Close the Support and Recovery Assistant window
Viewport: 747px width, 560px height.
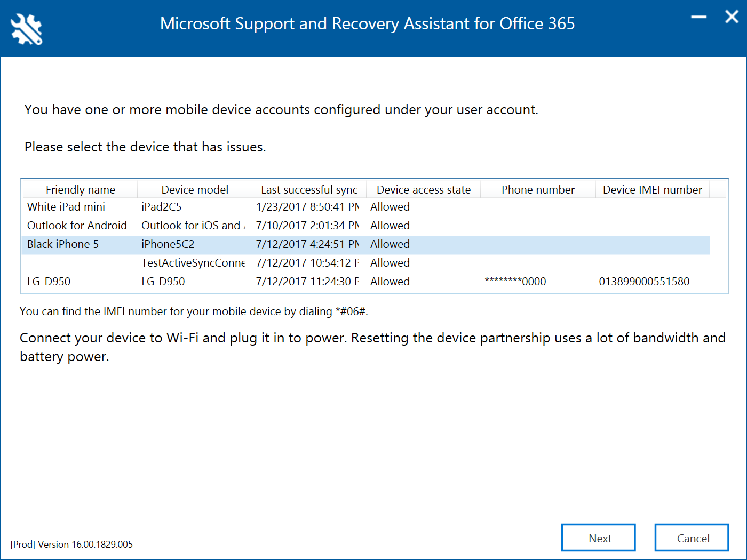pyautogui.click(x=732, y=17)
